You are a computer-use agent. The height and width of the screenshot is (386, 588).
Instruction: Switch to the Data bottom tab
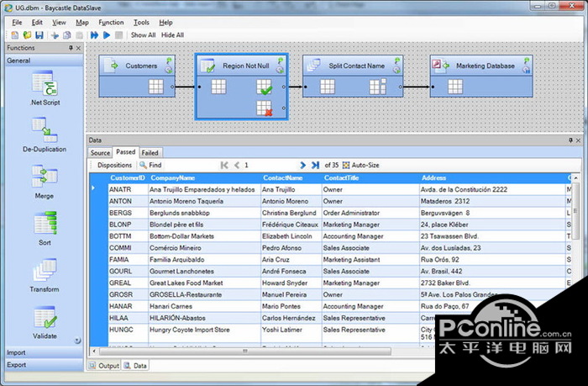pyautogui.click(x=135, y=366)
